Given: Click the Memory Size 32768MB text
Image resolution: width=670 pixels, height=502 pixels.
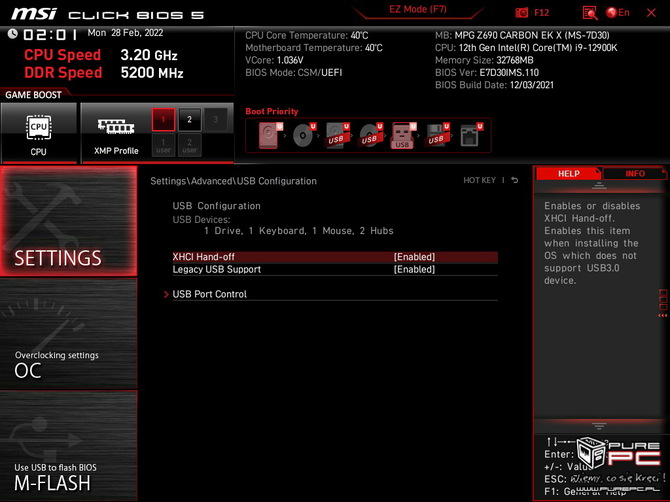Looking at the screenshot, I should coord(484,60).
